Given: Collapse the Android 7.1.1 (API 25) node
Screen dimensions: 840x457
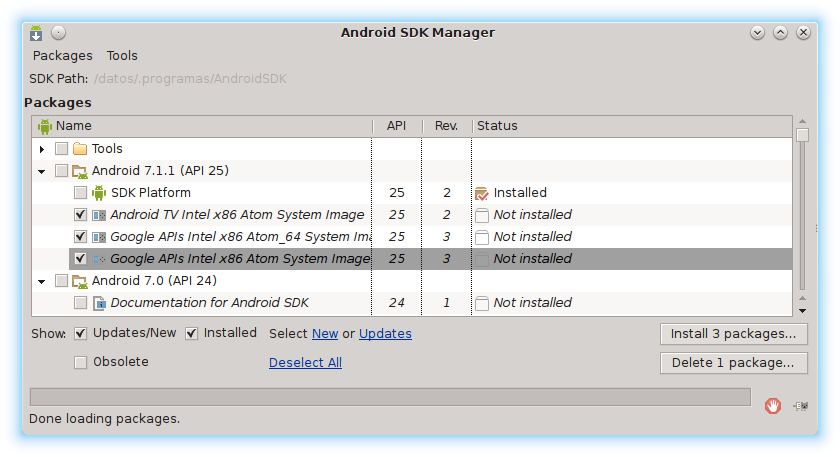Looking at the screenshot, I should pos(42,171).
